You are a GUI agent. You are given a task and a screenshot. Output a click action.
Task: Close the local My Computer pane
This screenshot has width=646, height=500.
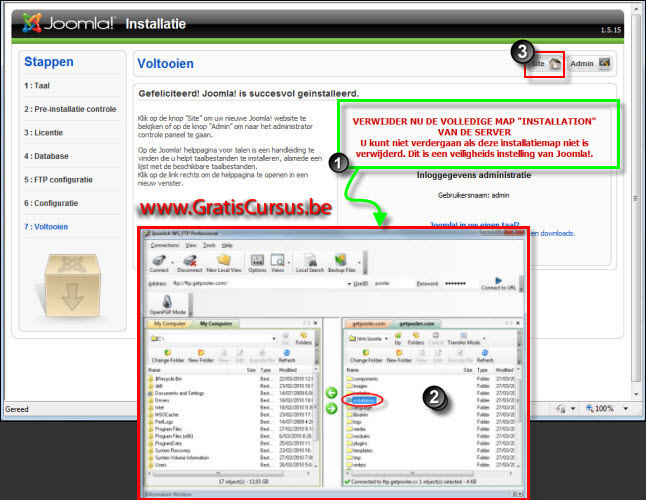[316, 323]
